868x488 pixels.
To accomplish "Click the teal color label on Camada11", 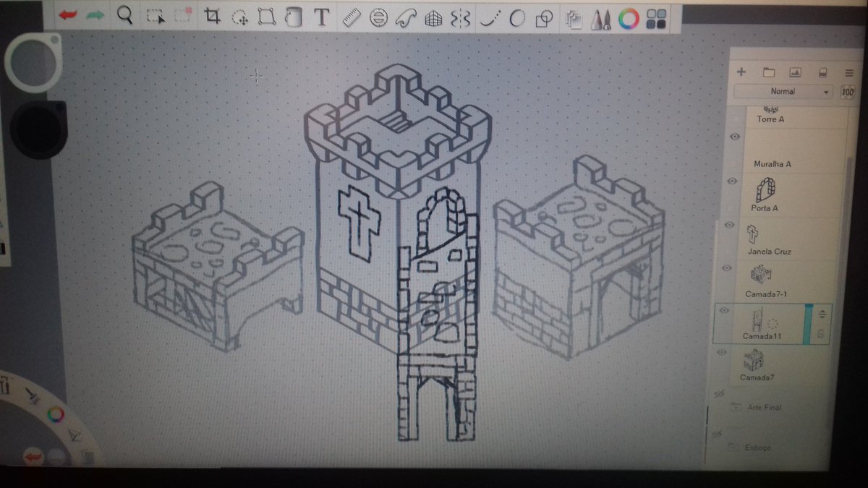I will [x=808, y=324].
